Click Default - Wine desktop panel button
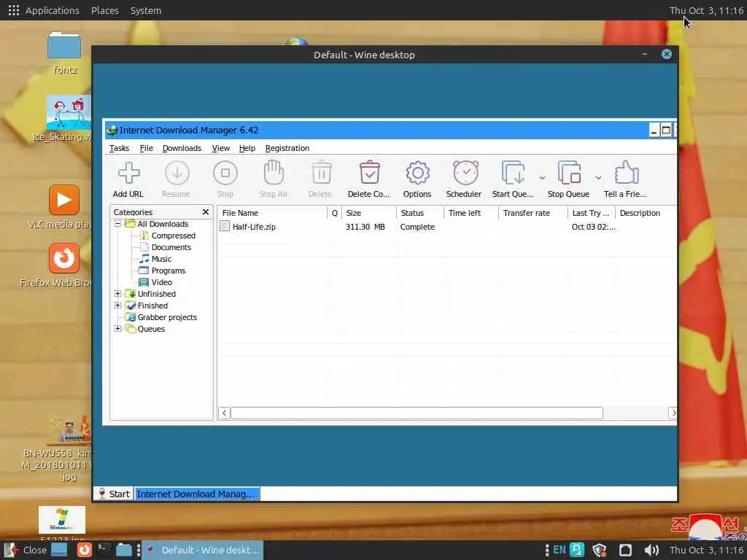This screenshot has width=747, height=560. click(204, 550)
